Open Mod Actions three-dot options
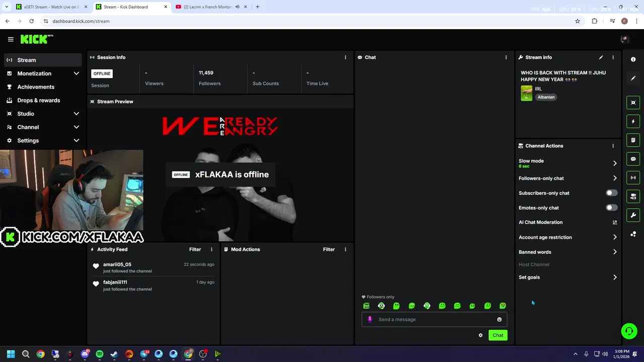 coord(345,249)
